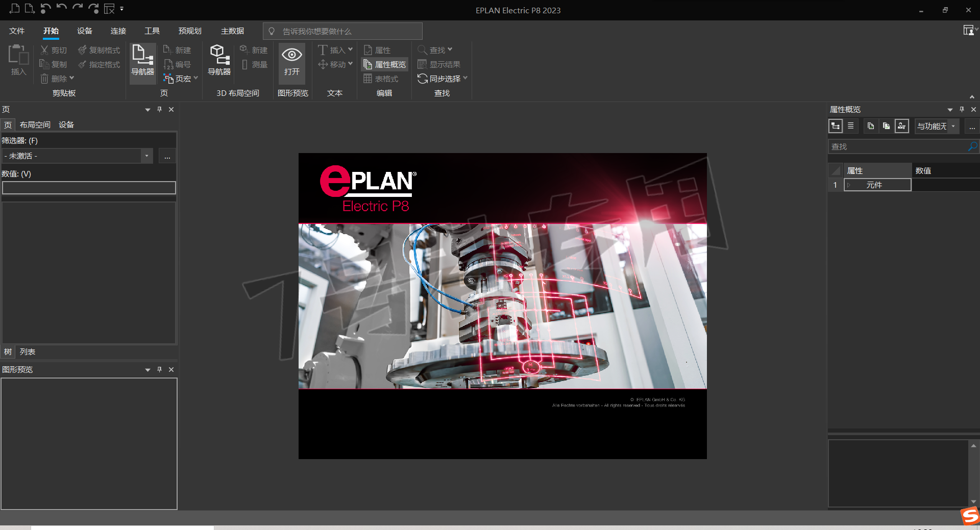
Task: Click the 告诉我你想要做什么 search box
Action: pyautogui.click(x=342, y=31)
